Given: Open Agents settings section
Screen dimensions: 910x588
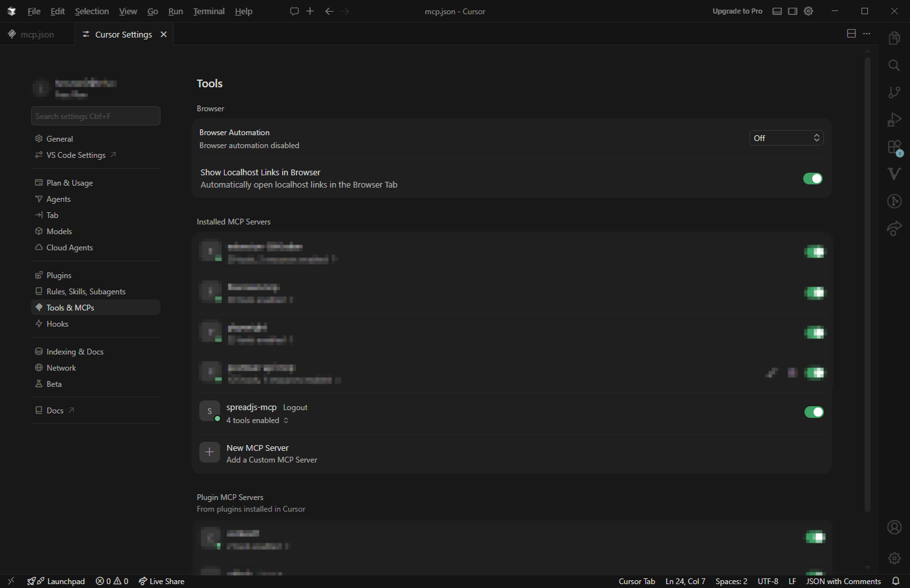Looking at the screenshot, I should point(96,199).
